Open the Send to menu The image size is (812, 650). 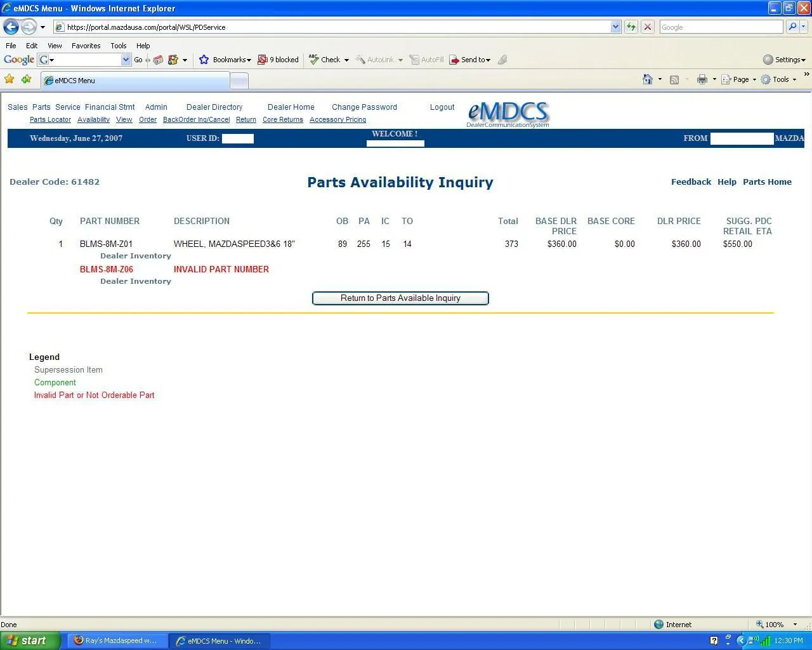(470, 60)
